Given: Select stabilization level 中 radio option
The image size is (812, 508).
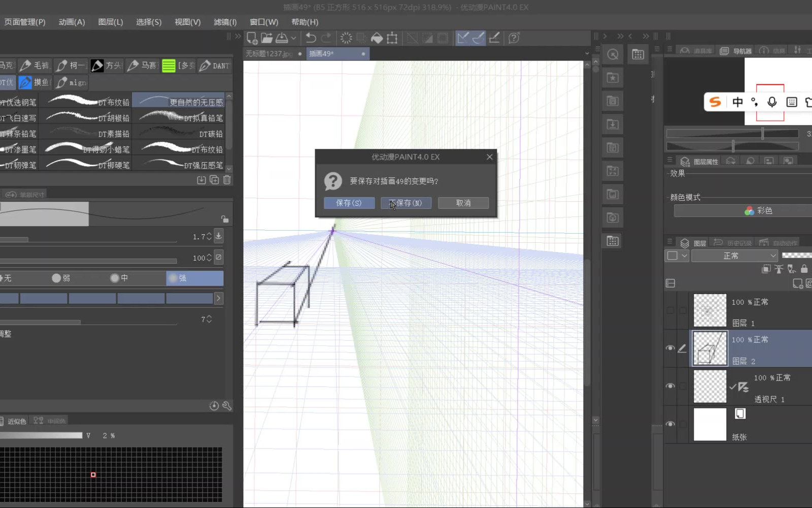Looking at the screenshot, I should pyautogui.click(x=119, y=278).
